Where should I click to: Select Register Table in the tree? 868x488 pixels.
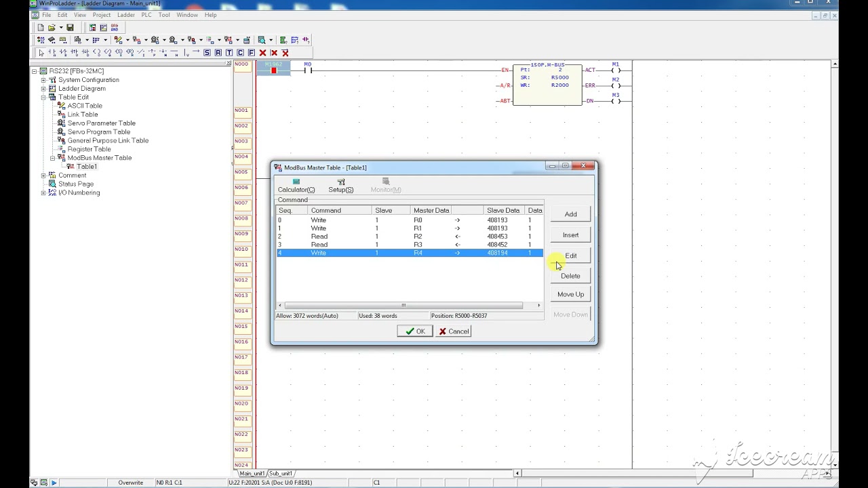click(89, 149)
